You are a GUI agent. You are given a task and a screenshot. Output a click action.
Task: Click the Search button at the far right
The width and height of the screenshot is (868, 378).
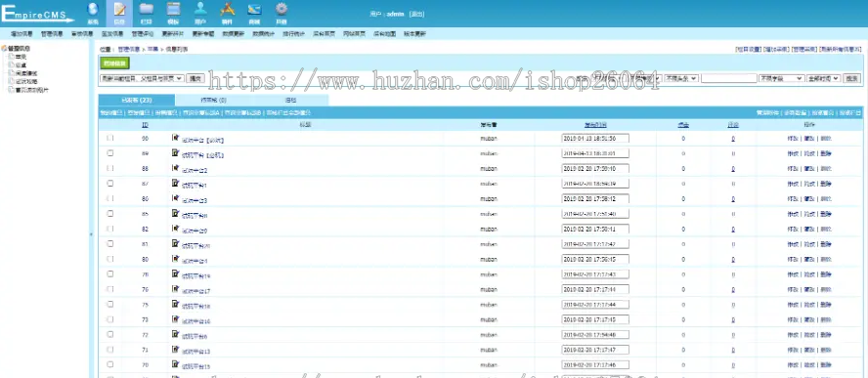coord(851,78)
